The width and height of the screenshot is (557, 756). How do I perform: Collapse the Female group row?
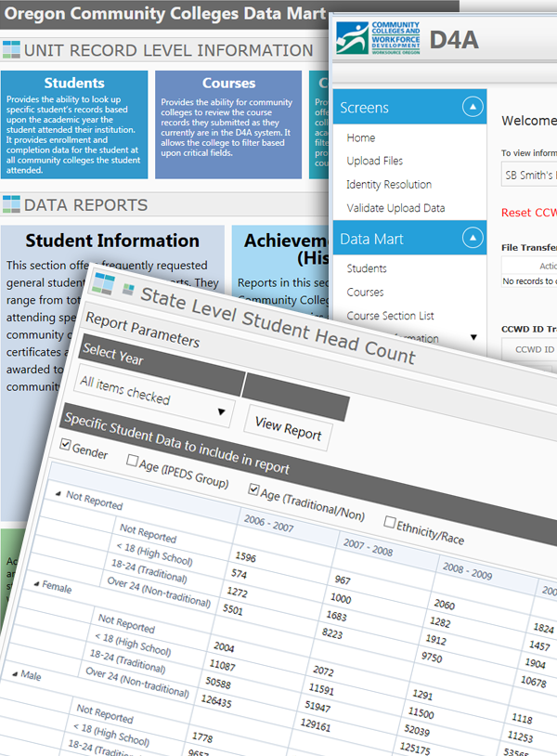(x=36, y=583)
